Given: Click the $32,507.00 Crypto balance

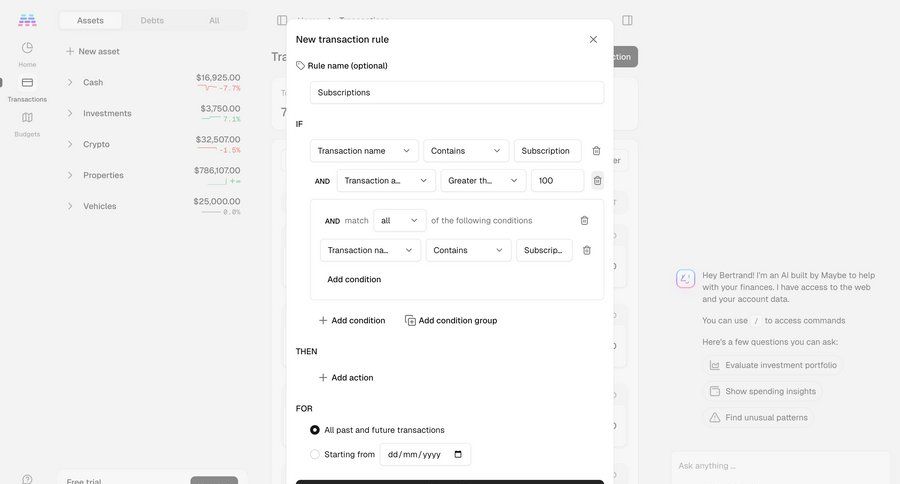Looking at the screenshot, I should (218, 139).
